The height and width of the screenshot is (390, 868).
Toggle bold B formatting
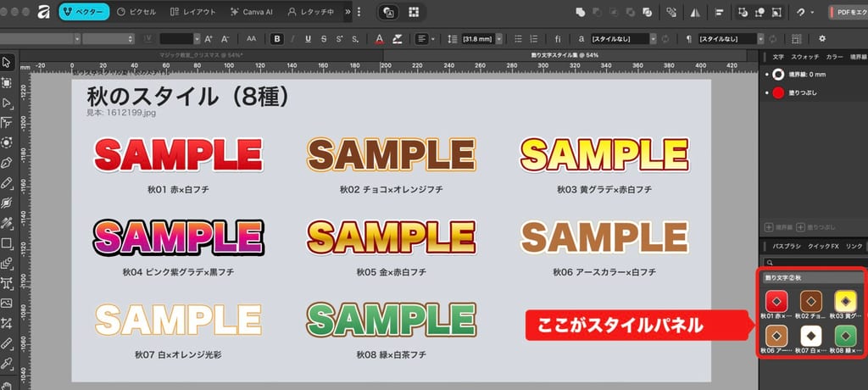pos(277,39)
